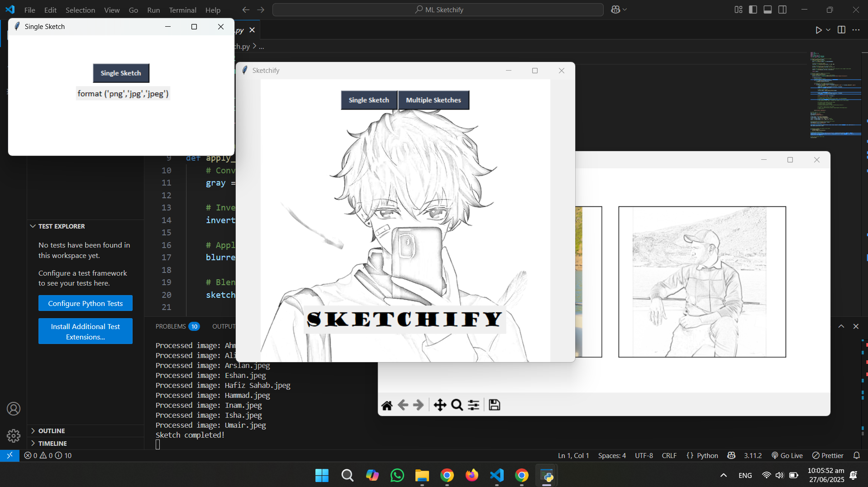Save the sketch using the floppy disk icon
Screen dimensions: 868x487
click(x=494, y=405)
